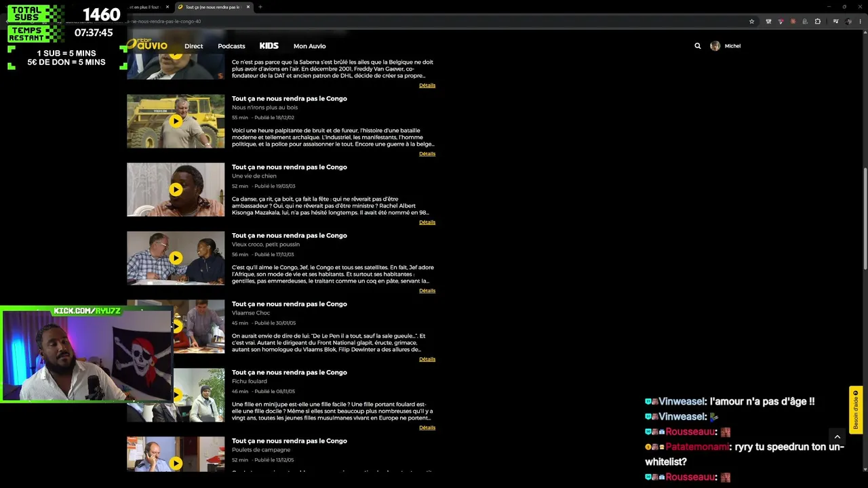Click the text "Publié le 08/11/05"

[275, 392]
